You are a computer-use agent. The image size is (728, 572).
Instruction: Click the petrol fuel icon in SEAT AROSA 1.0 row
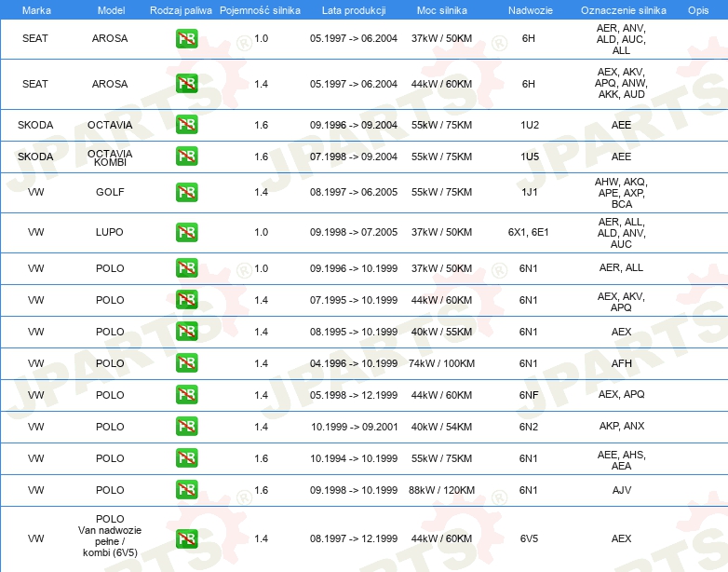click(x=186, y=38)
